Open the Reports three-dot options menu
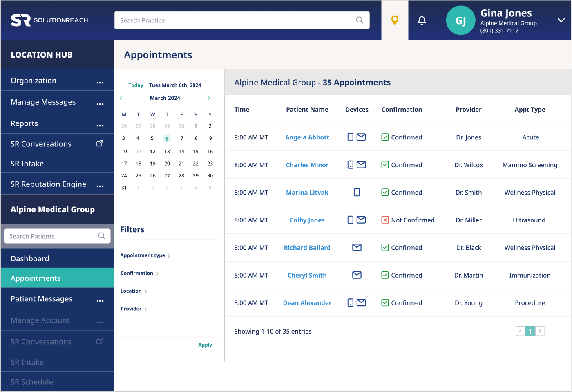 click(x=100, y=125)
